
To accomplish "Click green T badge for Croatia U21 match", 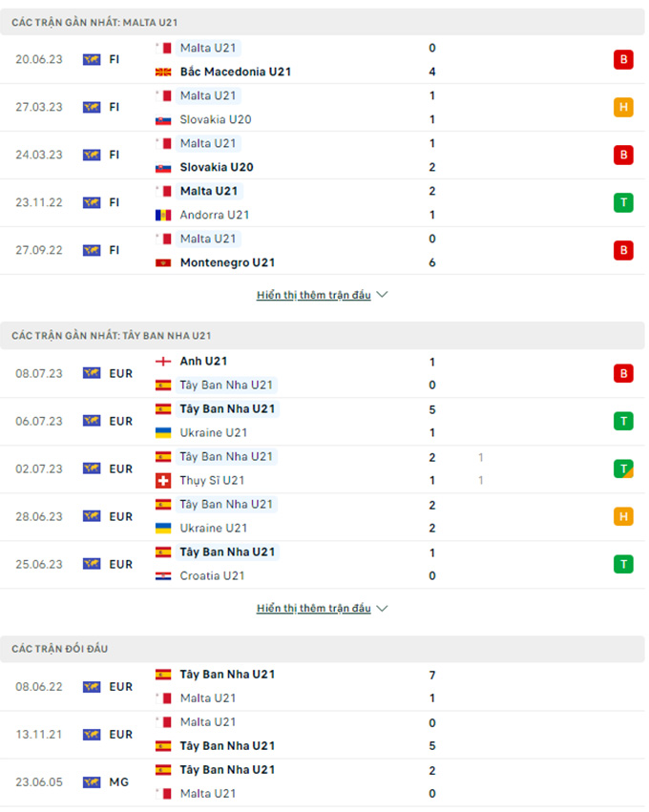I will (623, 564).
